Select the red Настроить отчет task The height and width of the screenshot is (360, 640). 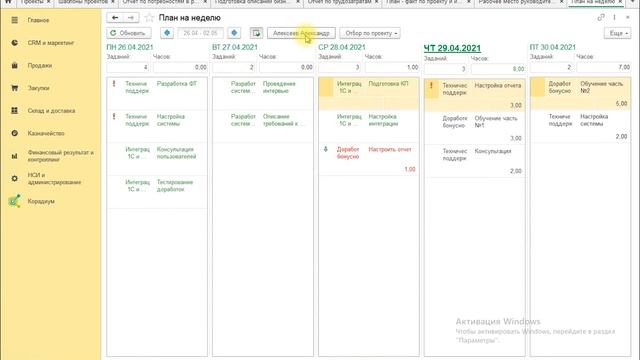click(x=369, y=160)
